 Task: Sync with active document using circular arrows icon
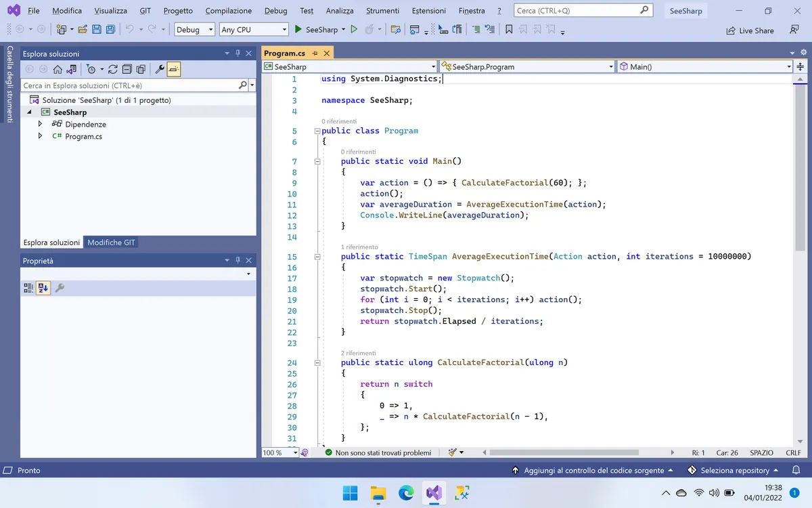[x=113, y=69]
